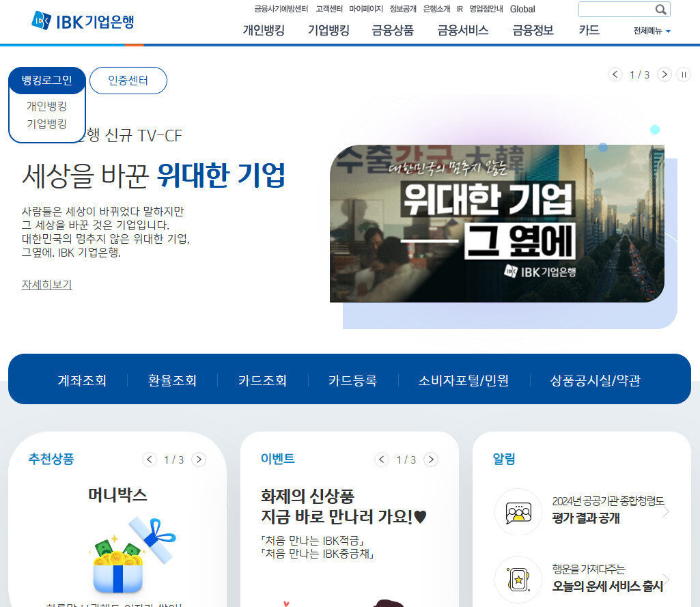Pause the main banner rotation
Viewport: 700px width, 607px height.
pos(684,74)
